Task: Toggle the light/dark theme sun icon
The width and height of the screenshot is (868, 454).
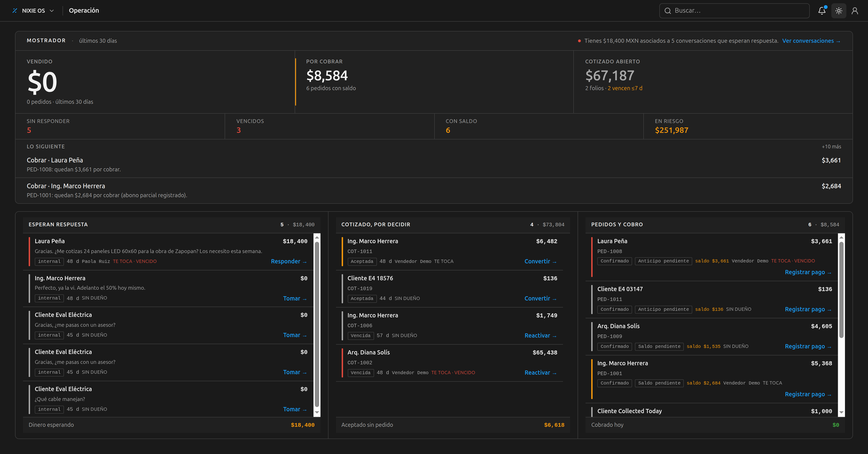Action: [839, 11]
